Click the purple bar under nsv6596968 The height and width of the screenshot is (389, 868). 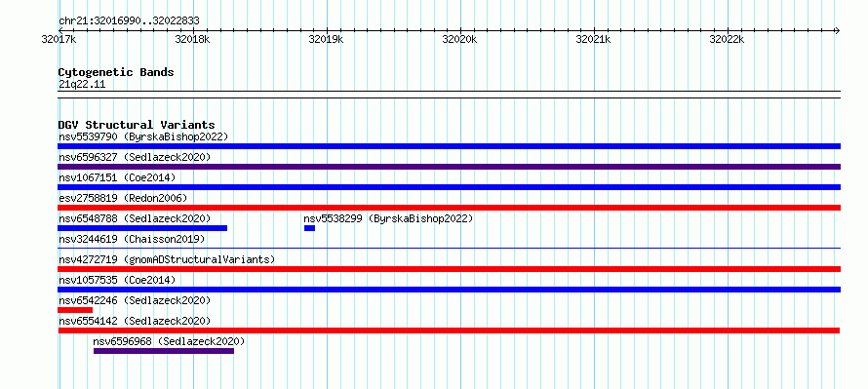point(164,351)
